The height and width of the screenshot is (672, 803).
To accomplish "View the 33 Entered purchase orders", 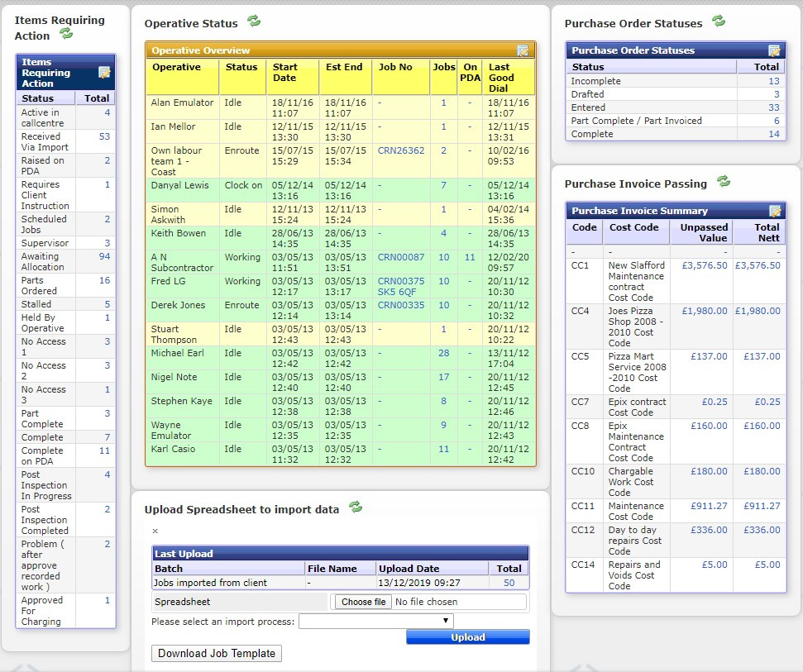I will pos(774,107).
